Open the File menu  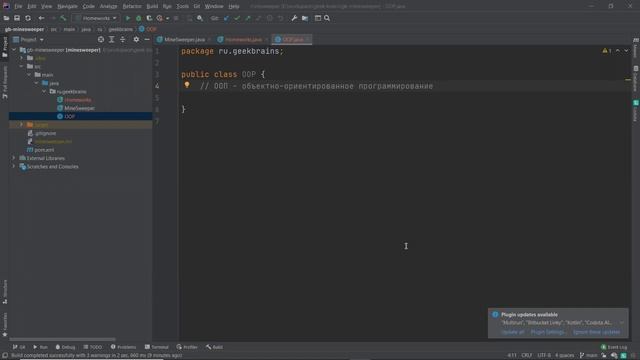tap(18, 7)
